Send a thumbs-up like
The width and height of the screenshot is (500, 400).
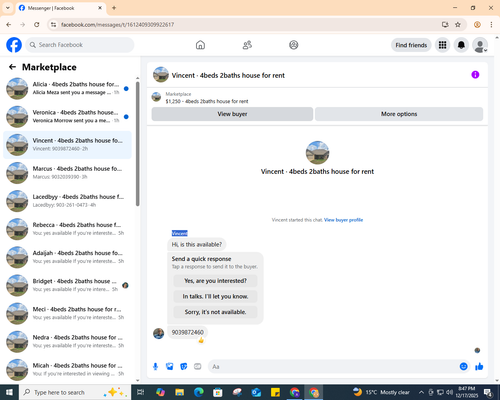[x=479, y=367]
